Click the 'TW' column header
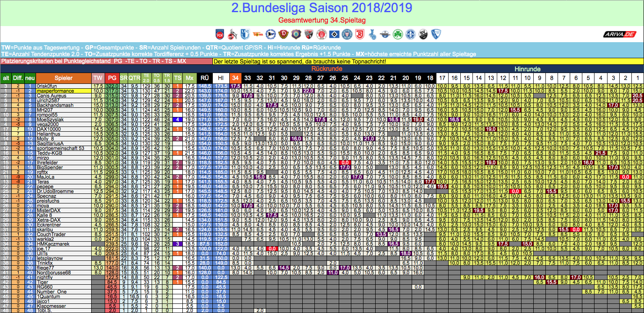 pos(97,78)
